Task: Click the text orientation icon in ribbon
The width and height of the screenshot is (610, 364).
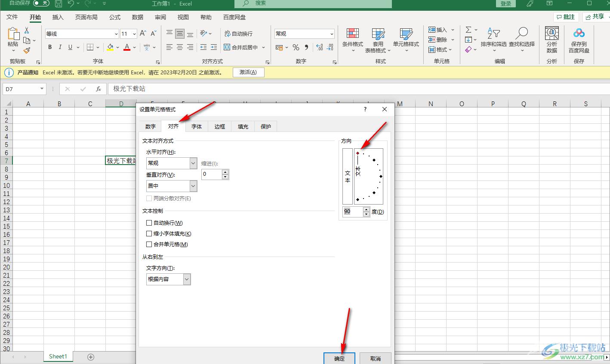Action: [204, 34]
